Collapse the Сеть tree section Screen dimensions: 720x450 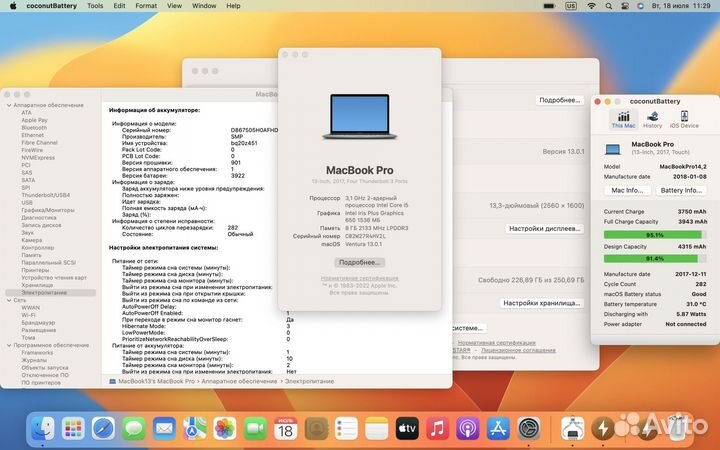pyautogui.click(x=9, y=300)
